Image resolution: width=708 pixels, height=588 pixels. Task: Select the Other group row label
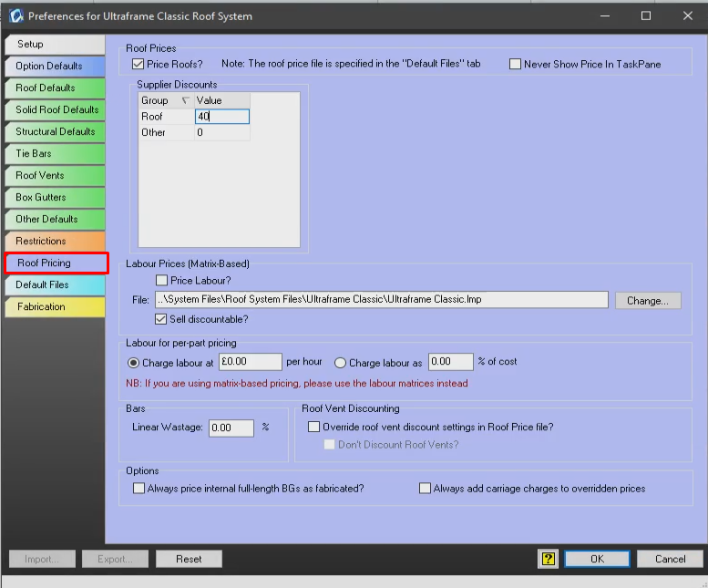tap(167, 132)
